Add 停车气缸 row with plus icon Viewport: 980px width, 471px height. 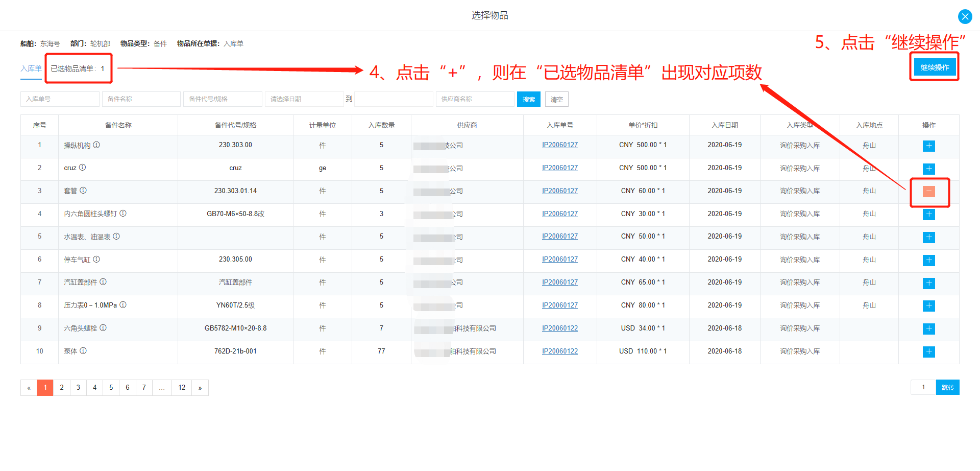tap(928, 260)
